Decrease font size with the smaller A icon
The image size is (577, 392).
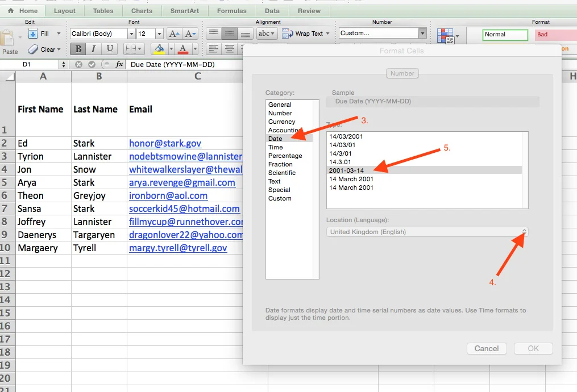pos(190,34)
